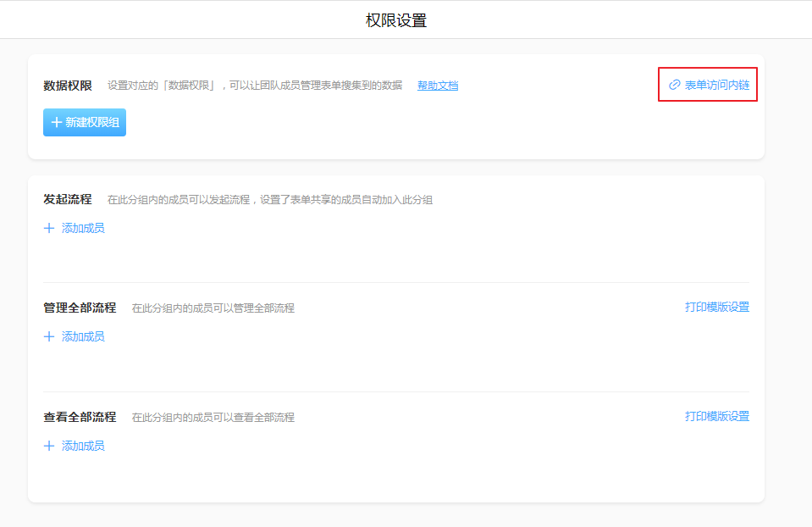Select the 数据权限 section heading
The image size is (812, 527).
(68, 86)
